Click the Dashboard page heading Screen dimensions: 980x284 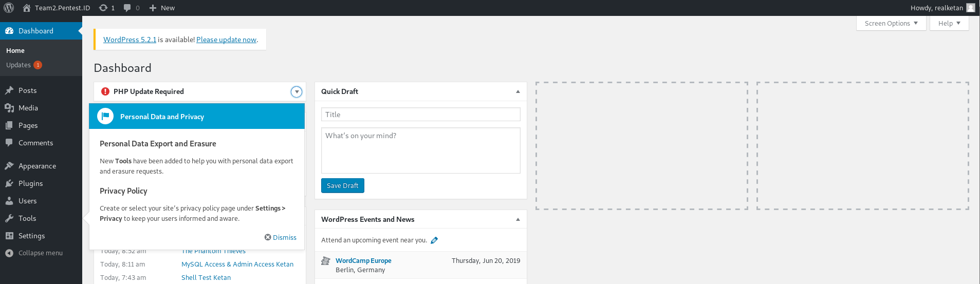pos(123,68)
